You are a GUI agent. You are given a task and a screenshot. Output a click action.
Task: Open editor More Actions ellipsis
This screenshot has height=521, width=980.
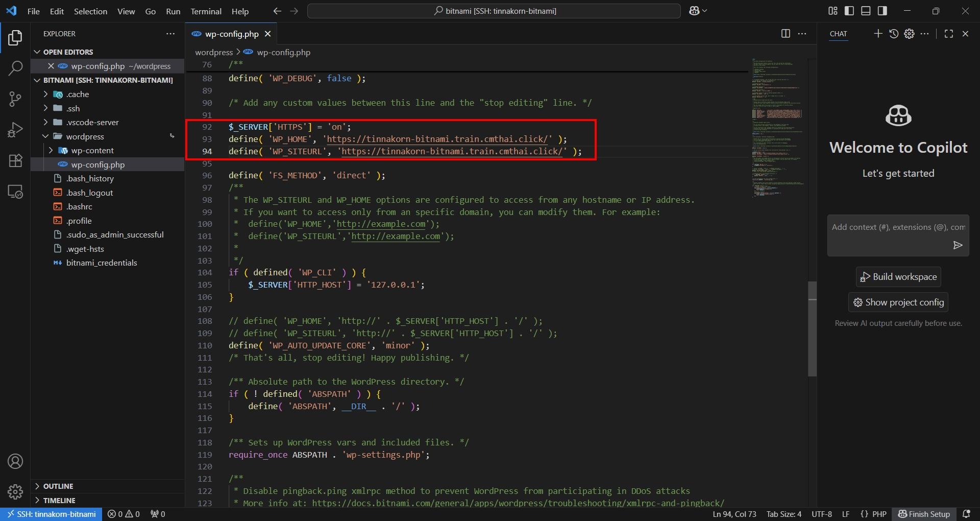tap(802, 34)
